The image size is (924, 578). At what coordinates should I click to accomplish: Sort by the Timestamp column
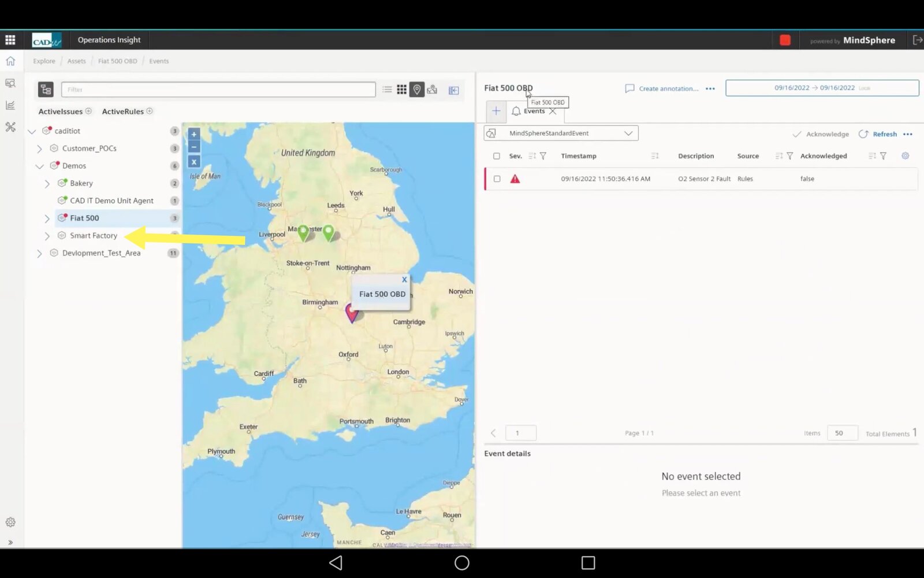[x=654, y=156]
